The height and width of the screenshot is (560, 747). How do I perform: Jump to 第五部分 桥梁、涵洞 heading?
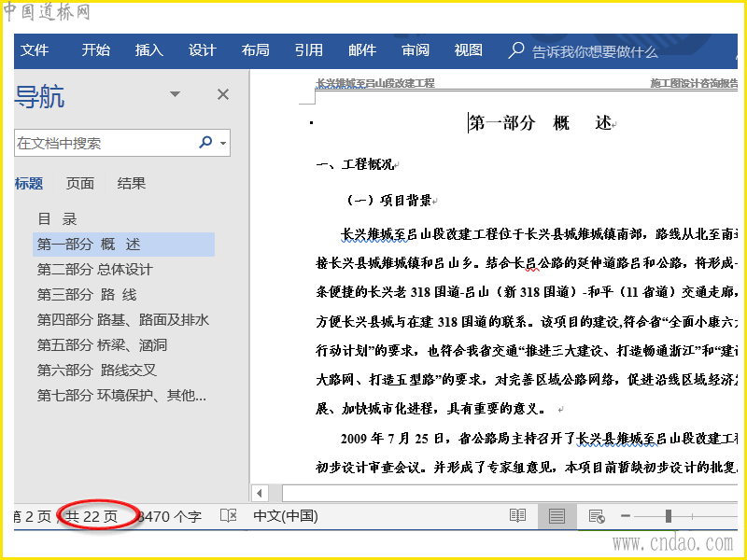tap(102, 345)
